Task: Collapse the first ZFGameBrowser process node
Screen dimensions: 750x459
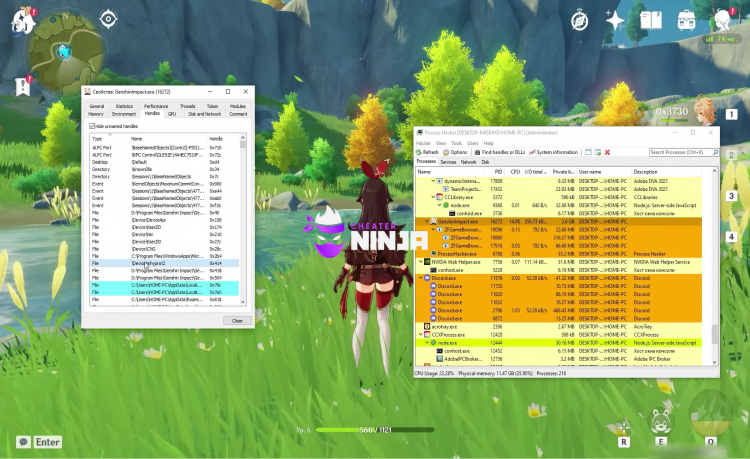Action: (x=433, y=230)
